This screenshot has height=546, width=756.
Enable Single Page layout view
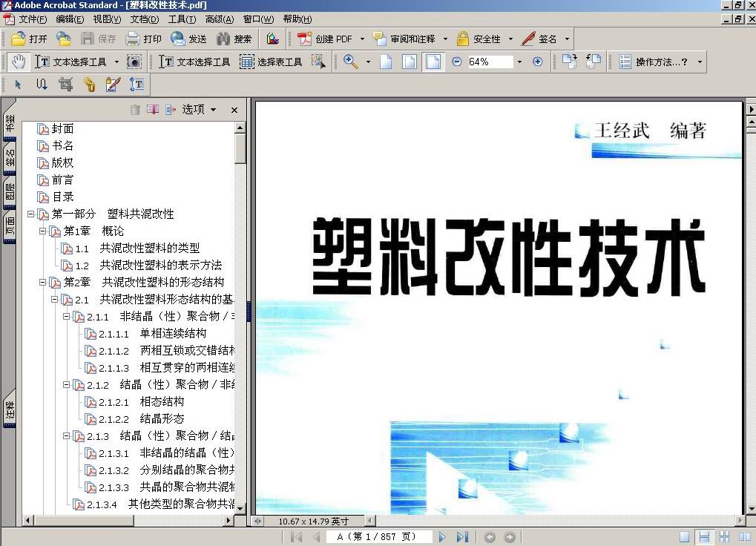[684, 537]
